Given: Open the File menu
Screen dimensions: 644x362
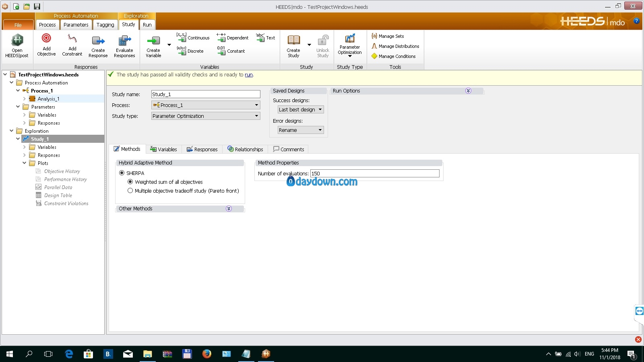Looking at the screenshot, I should tap(18, 25).
